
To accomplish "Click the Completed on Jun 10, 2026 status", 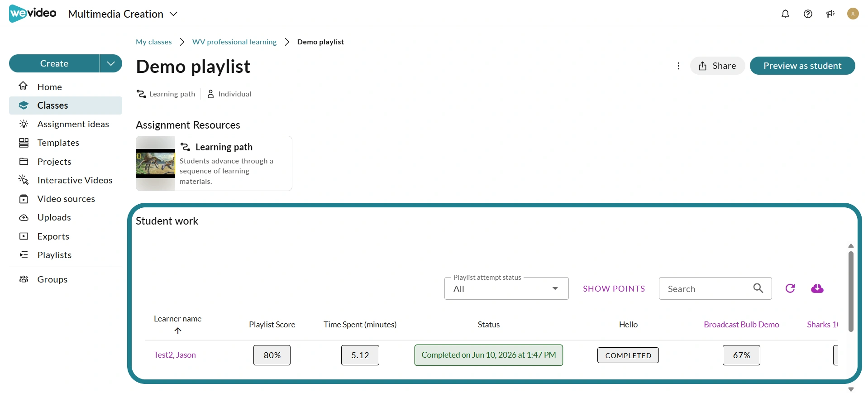I will click(x=489, y=355).
